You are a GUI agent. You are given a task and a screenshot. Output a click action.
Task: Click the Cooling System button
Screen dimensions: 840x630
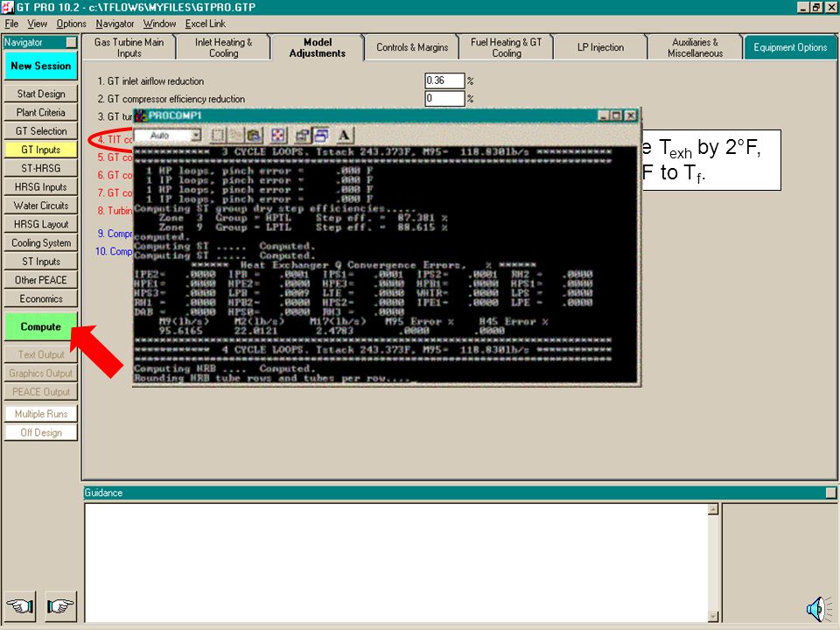coord(41,242)
